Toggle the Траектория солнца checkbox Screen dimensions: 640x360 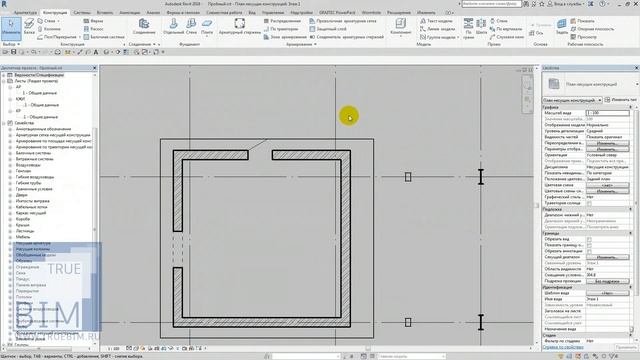(589, 203)
